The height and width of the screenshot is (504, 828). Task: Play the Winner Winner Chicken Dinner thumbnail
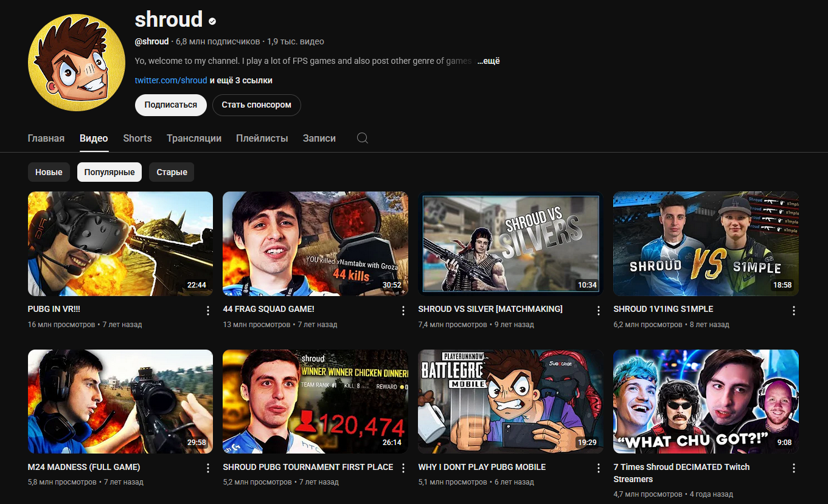pyautogui.click(x=316, y=401)
